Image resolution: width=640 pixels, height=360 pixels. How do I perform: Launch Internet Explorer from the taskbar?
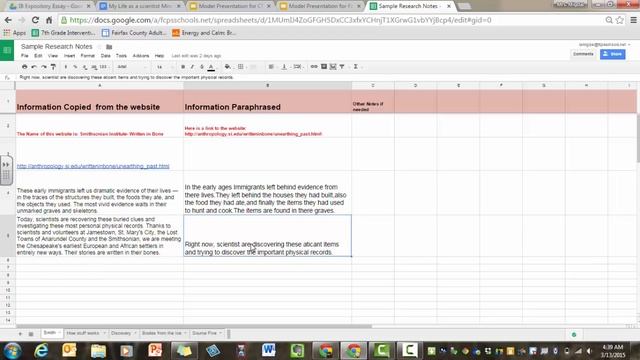click(x=41, y=351)
